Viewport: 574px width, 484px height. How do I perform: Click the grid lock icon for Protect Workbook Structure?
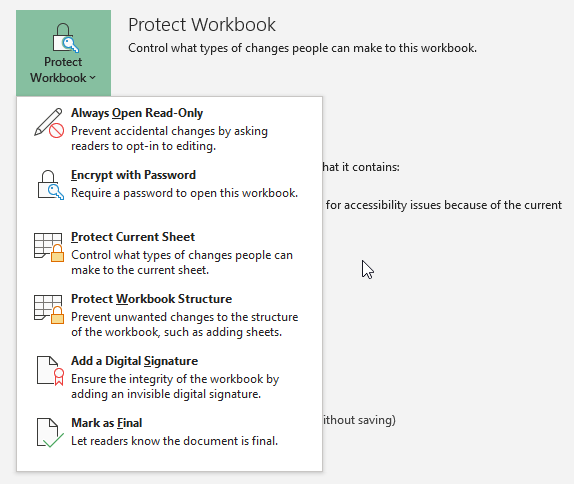pyautogui.click(x=49, y=309)
